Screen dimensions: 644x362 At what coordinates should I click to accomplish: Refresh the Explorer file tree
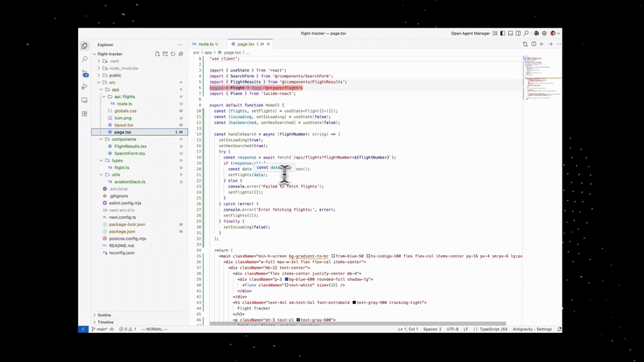173,54
